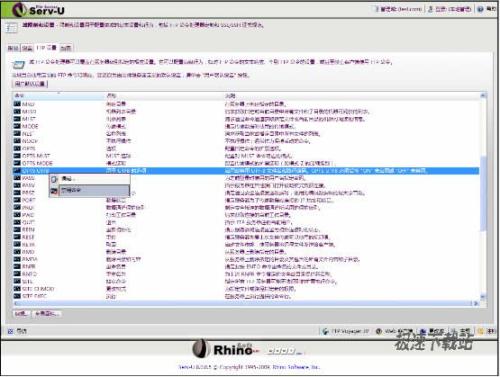Click the scroll-down arrow of command list
Viewport: 500px width, 377px height.
tap(483, 296)
